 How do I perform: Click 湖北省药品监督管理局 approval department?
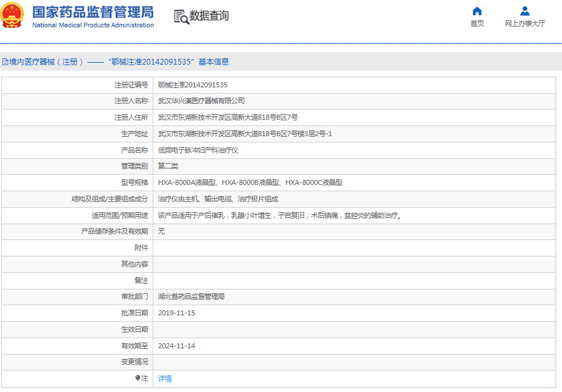191,296
